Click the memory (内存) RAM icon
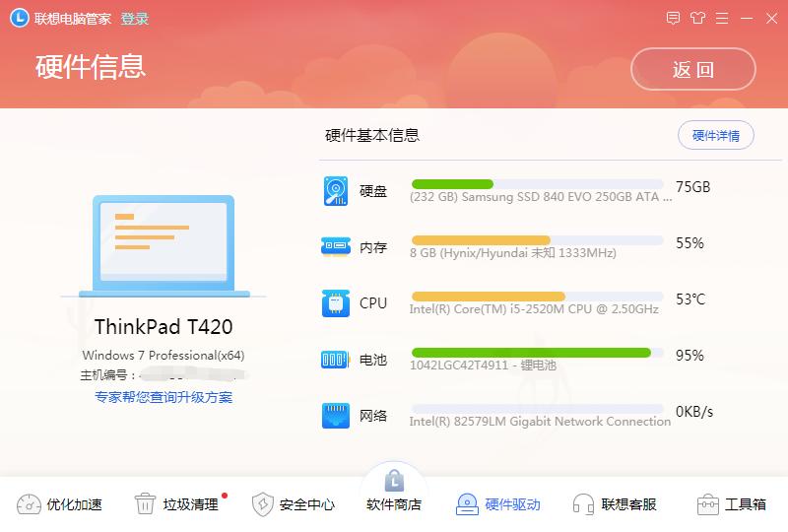Viewport: 788px width, 532px height. coord(336,246)
